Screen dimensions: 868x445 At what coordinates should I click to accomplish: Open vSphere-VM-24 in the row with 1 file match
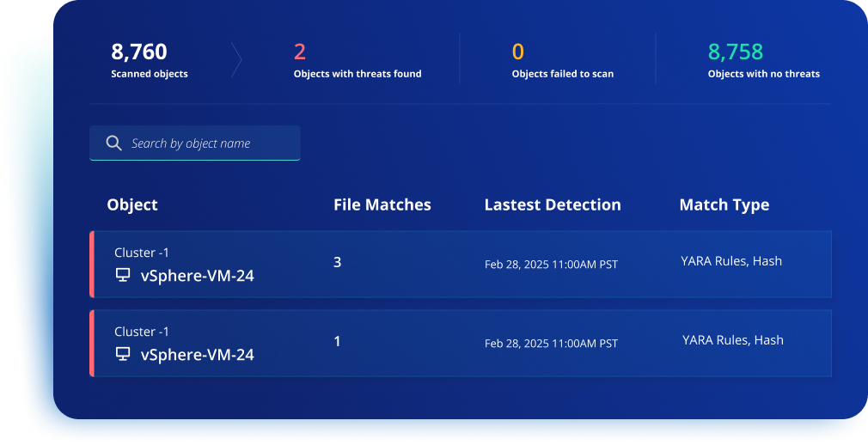(197, 354)
